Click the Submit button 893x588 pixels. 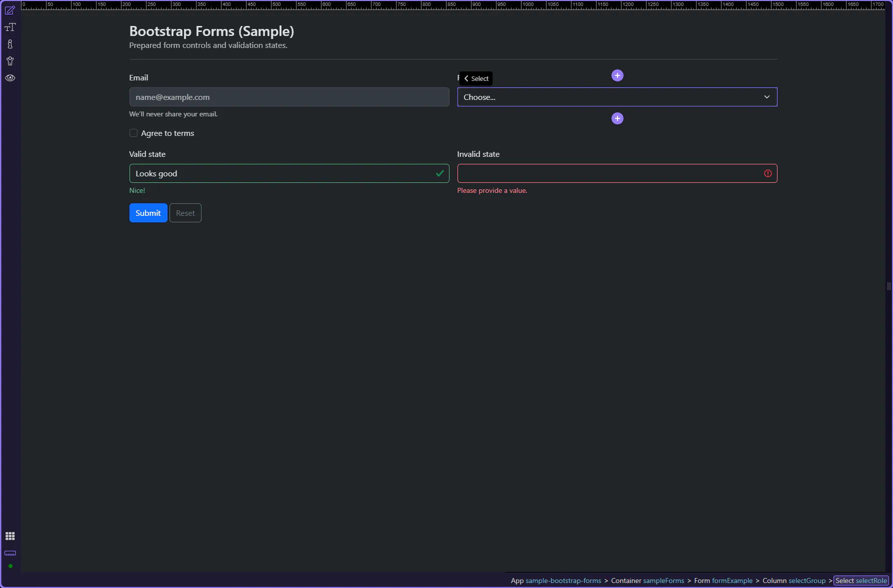148,213
